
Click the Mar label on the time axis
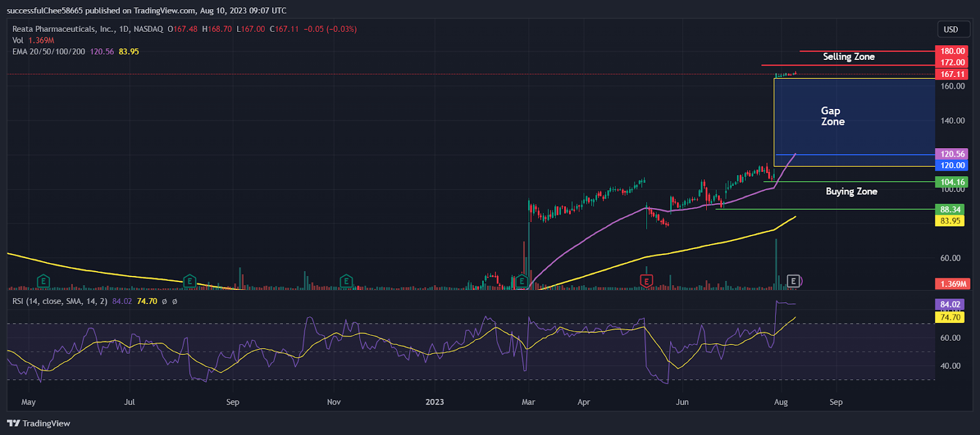pyautogui.click(x=528, y=402)
